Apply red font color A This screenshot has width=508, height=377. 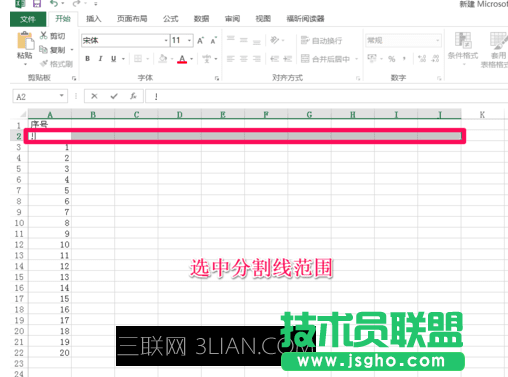click(x=182, y=59)
